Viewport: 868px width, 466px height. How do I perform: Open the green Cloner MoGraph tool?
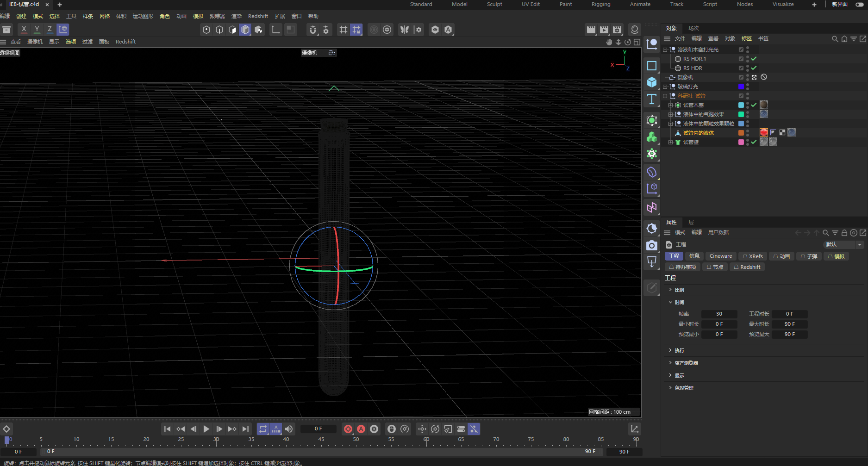pos(652,137)
